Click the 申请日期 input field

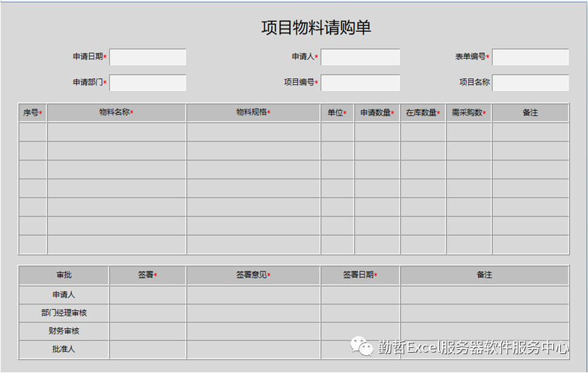click(x=148, y=57)
